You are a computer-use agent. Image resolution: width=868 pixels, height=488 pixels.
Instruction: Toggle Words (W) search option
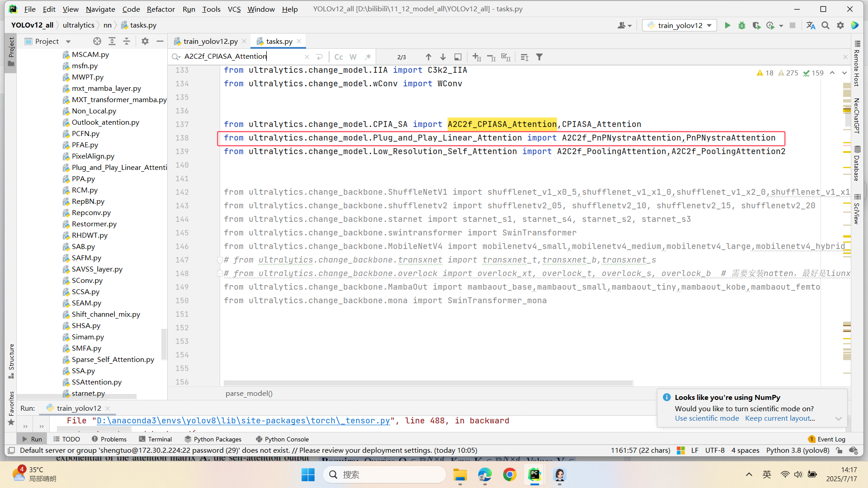tap(353, 57)
